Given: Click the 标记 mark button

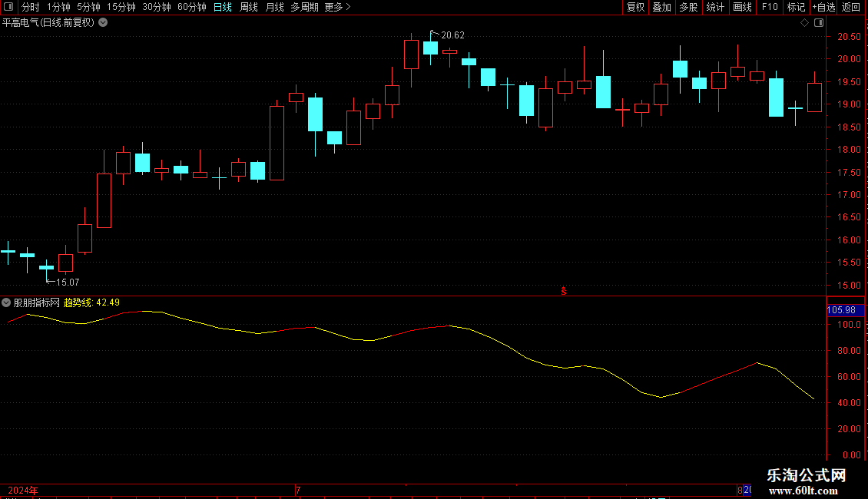Looking at the screenshot, I should coord(796,7).
